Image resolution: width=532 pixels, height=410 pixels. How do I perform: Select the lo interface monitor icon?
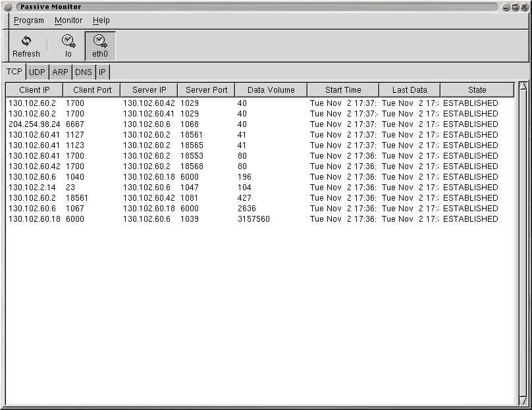(68, 46)
